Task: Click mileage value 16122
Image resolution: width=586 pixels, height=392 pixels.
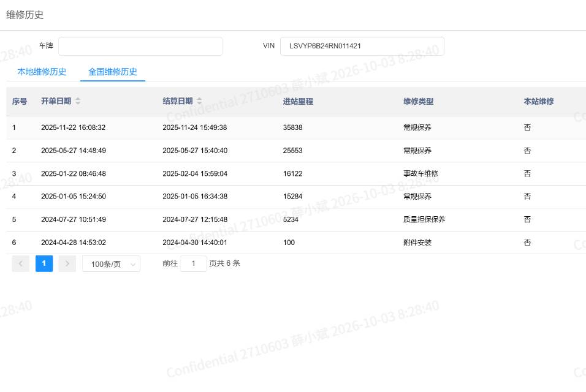Action: tap(292, 173)
